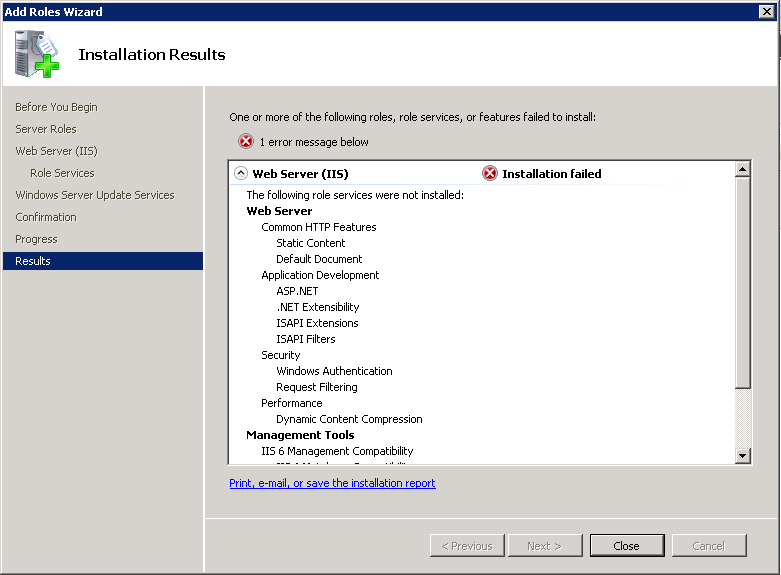The width and height of the screenshot is (781, 575).
Task: Open the Role Services step in sidebar
Action: tap(62, 173)
